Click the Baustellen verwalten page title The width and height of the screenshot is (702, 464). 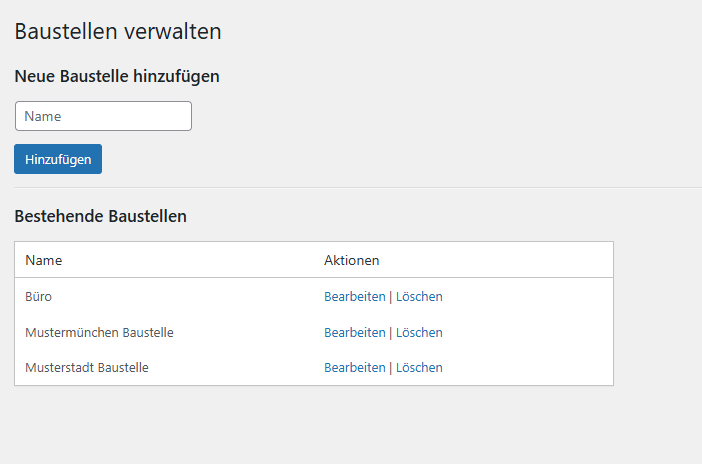click(x=118, y=31)
